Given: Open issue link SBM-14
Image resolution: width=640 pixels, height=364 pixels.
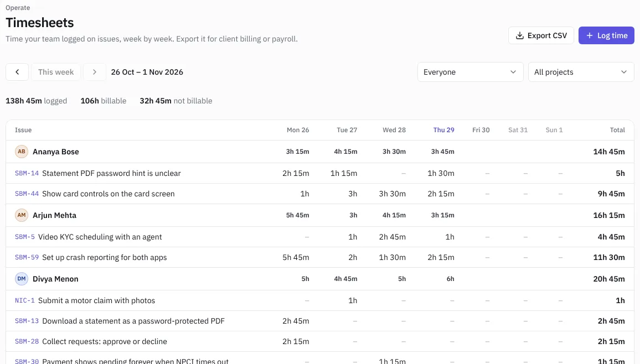Looking at the screenshot, I should [x=27, y=173].
